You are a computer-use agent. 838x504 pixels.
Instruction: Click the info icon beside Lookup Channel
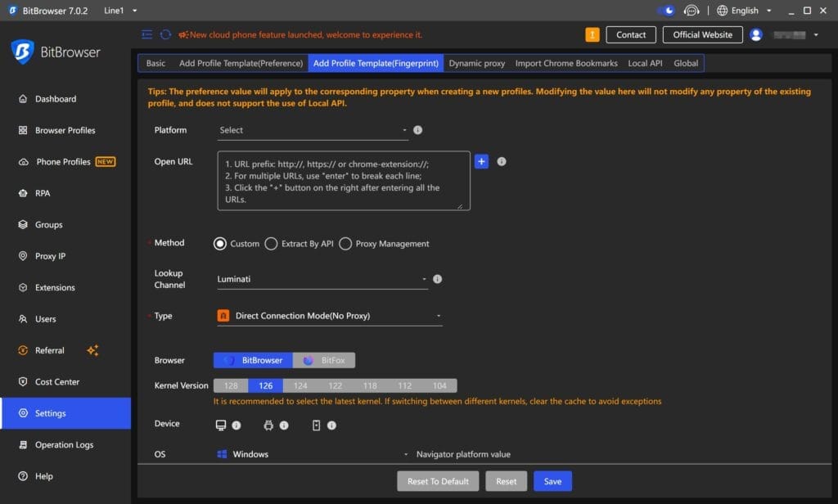(x=437, y=279)
